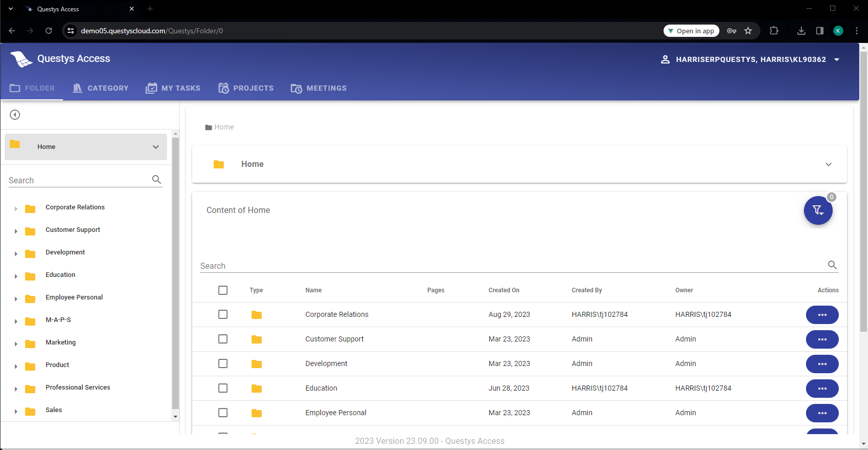Expand the Home panel chevron in content area
Image resolution: width=868 pixels, height=450 pixels.
coord(829,164)
